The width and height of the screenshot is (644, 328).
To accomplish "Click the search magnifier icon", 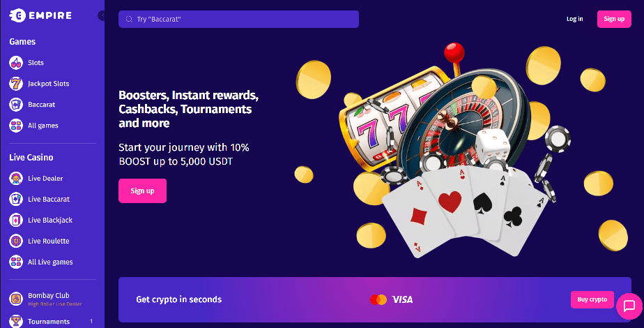I will (129, 19).
